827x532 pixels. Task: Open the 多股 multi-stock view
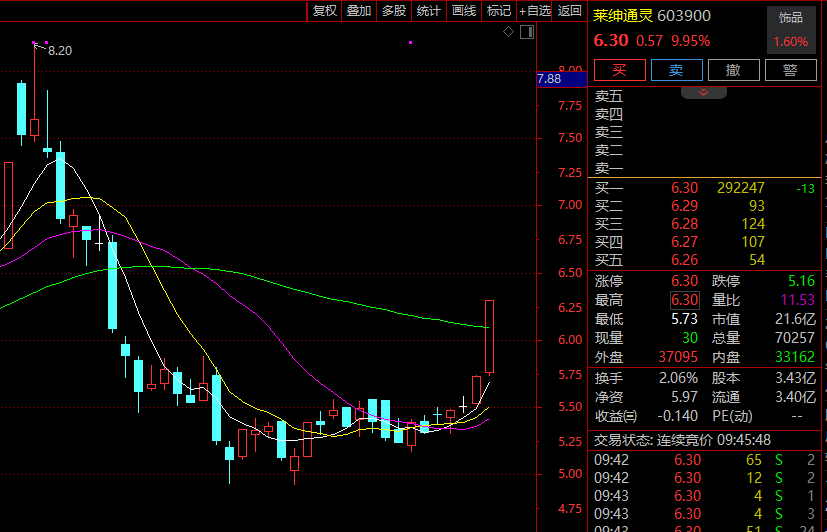393,10
